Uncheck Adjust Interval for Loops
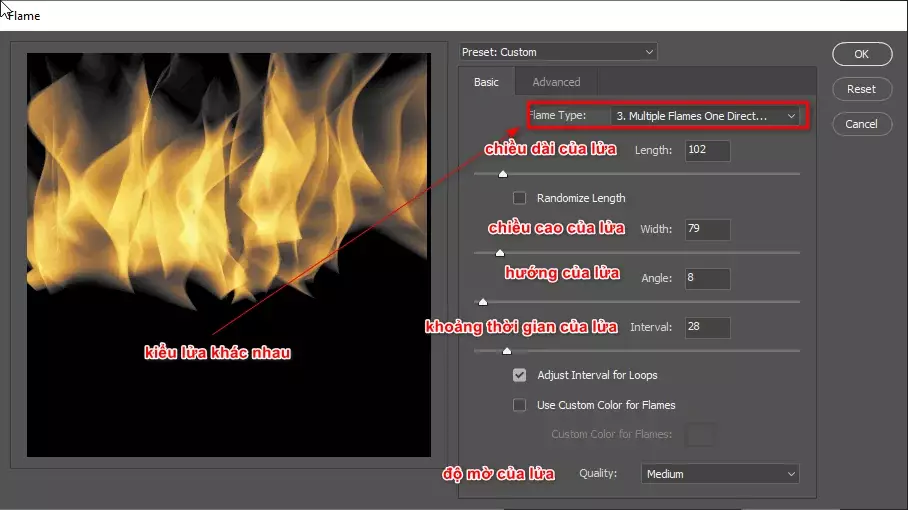Image resolution: width=908 pixels, height=510 pixels. [x=519, y=375]
